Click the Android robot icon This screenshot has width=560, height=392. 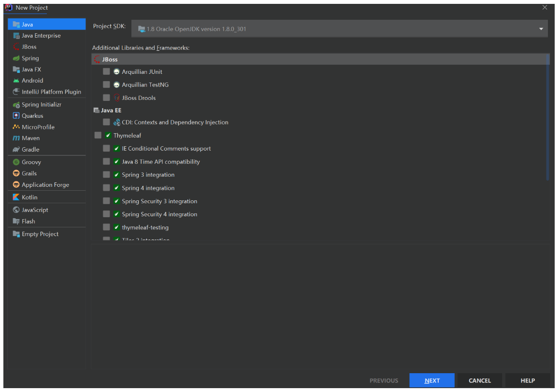16,81
